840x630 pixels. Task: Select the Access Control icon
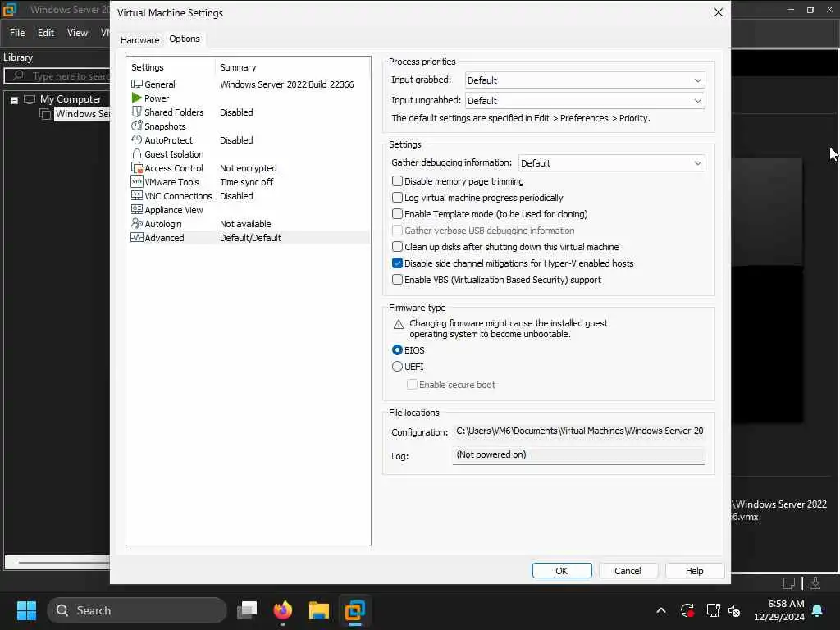pyautogui.click(x=137, y=167)
